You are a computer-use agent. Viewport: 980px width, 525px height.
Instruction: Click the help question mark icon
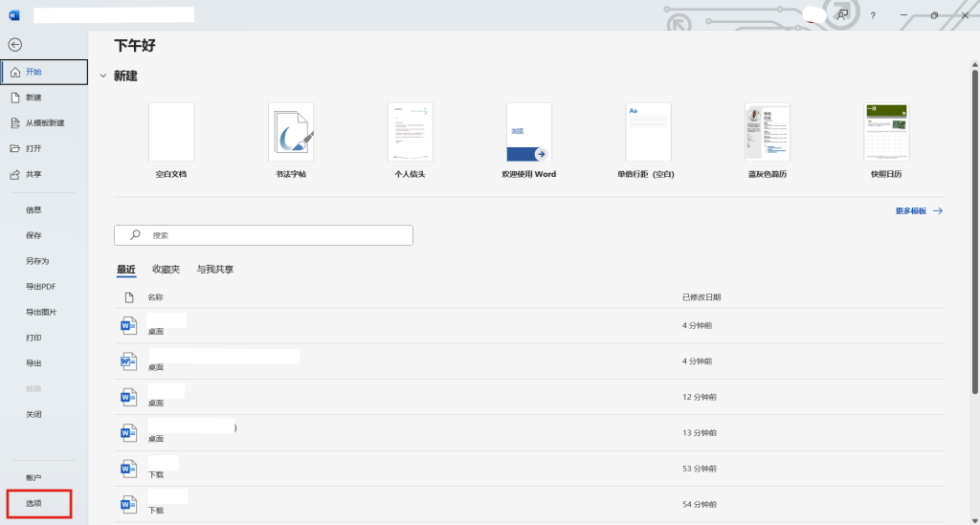[x=872, y=15]
